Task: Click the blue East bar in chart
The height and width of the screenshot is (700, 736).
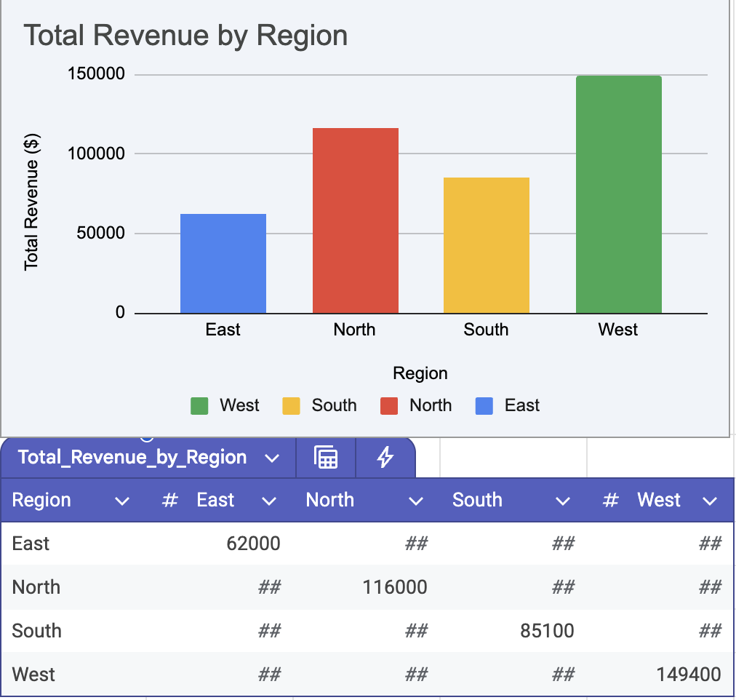Action: click(223, 263)
